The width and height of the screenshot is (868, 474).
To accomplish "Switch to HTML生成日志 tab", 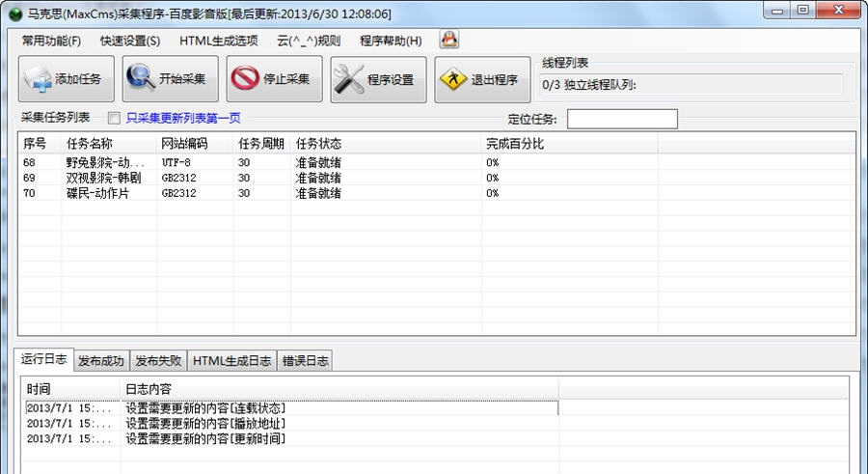I will [x=231, y=361].
